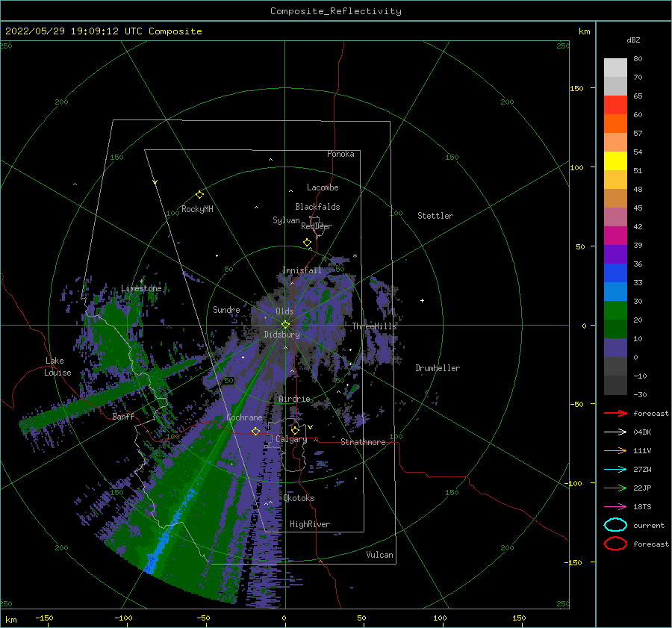Click the Stettler city label
This screenshot has width=672, height=628.
coord(435,216)
